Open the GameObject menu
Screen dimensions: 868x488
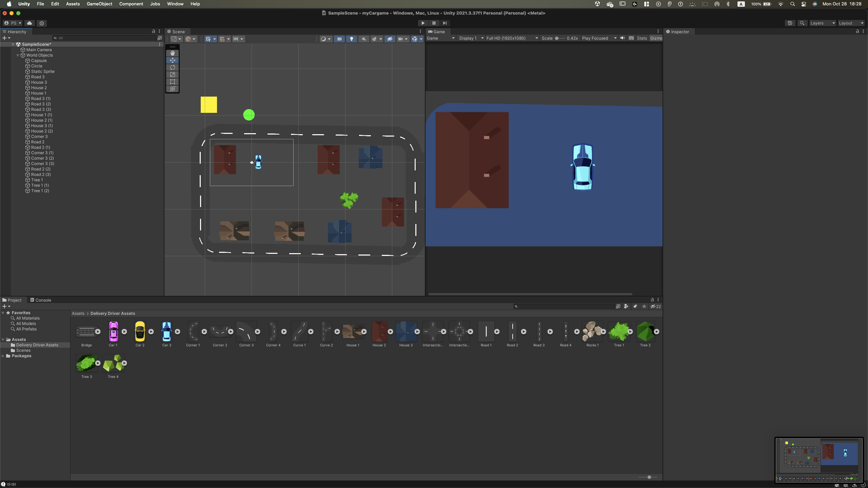99,4
